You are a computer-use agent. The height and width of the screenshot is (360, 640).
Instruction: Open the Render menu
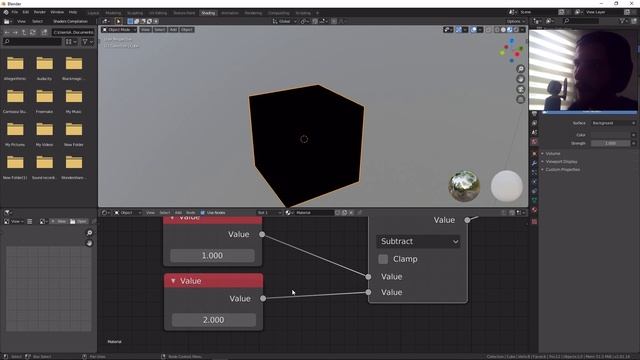(x=40, y=12)
